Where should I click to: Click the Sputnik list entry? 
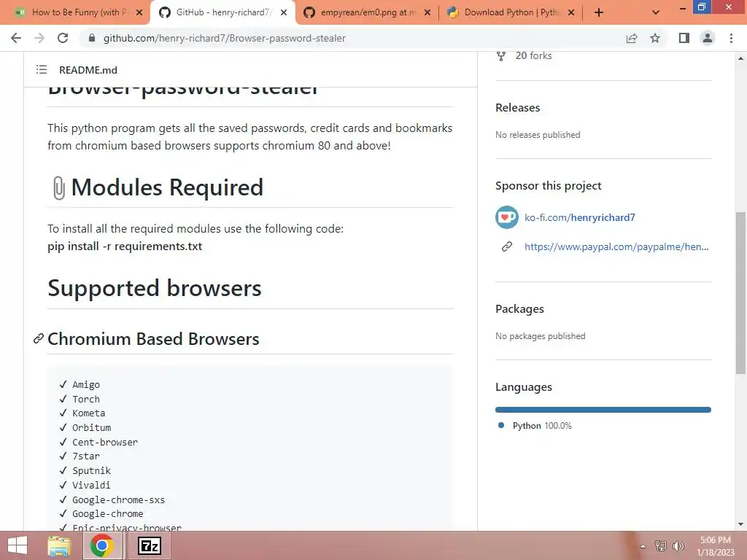click(91, 470)
